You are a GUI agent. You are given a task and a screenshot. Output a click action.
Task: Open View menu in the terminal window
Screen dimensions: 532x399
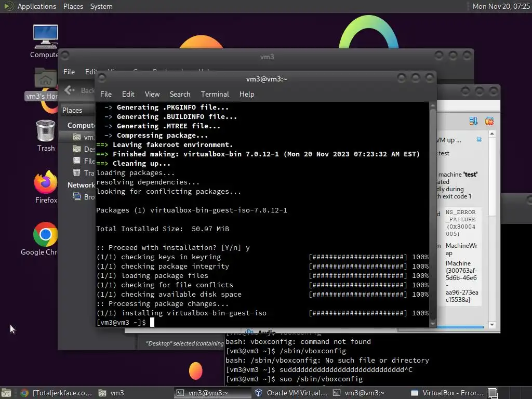tap(152, 94)
